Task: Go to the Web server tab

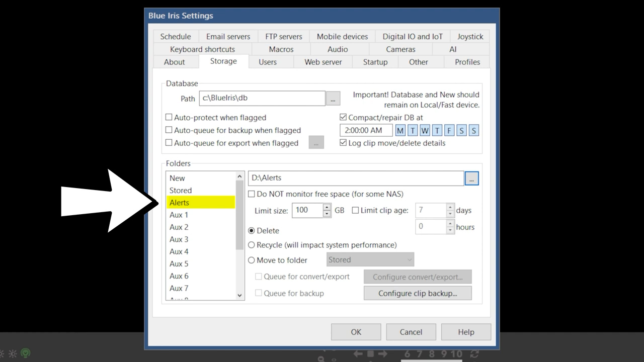Action: 323,62
